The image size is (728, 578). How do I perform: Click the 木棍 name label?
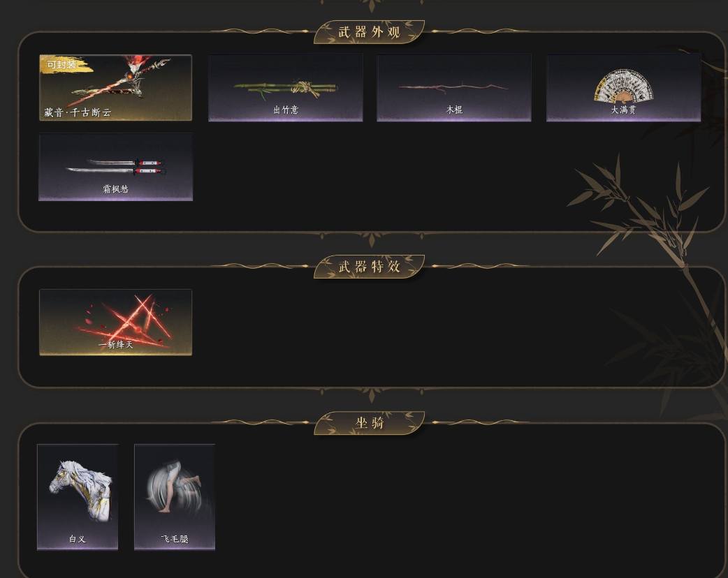pos(454,110)
